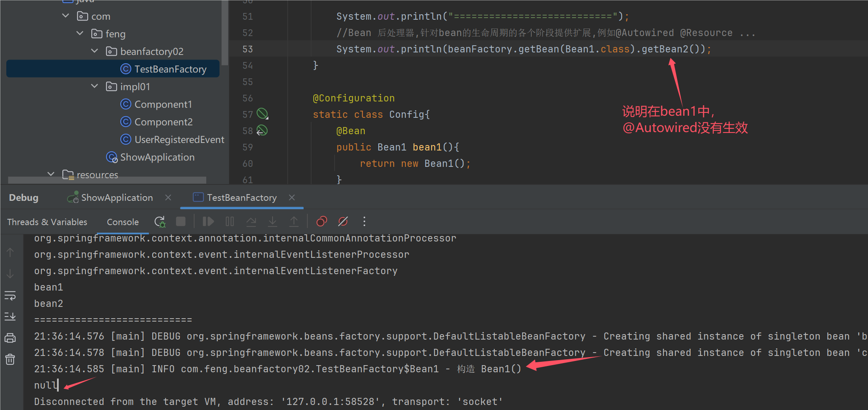868x410 pixels.
Task: Click the 21:36:14.576 DEBUG log line
Action: coord(450,336)
